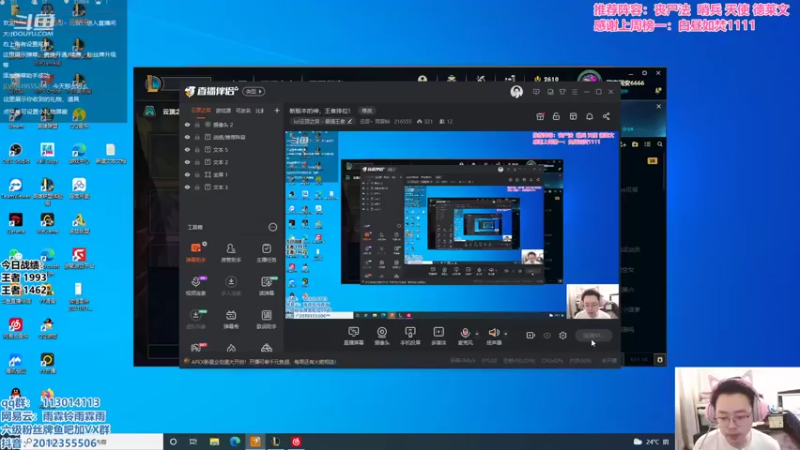Click the share icon in stream header
This screenshot has width=800, height=450.
point(606,116)
